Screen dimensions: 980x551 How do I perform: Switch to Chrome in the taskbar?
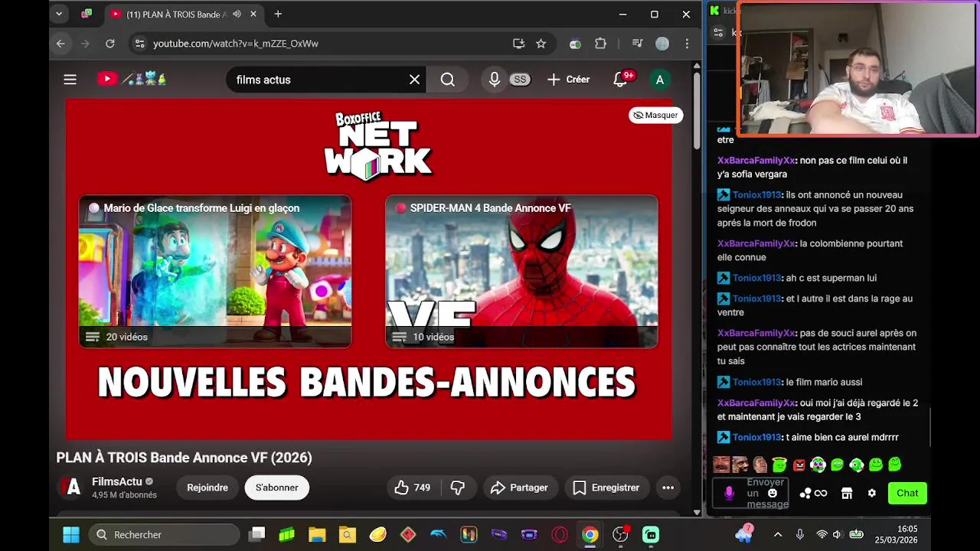tap(590, 534)
